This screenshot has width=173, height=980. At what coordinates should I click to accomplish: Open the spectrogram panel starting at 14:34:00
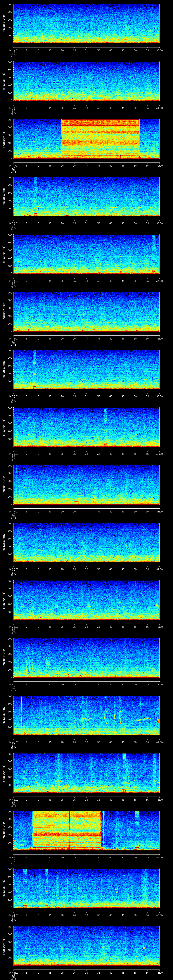[86, 312]
